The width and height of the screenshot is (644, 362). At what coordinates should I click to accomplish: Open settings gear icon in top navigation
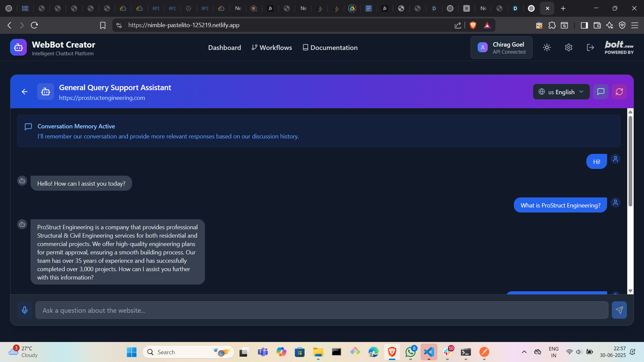569,48
